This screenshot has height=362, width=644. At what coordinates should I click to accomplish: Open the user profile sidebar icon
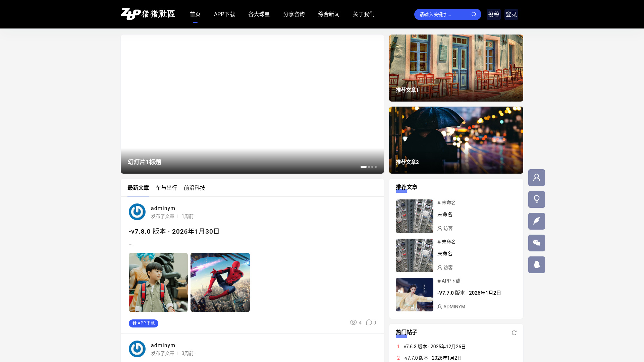point(537,178)
